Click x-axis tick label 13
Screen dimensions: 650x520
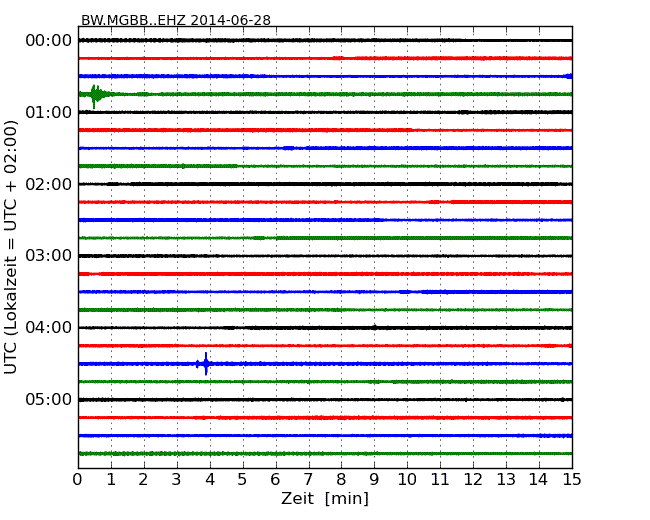(506, 480)
